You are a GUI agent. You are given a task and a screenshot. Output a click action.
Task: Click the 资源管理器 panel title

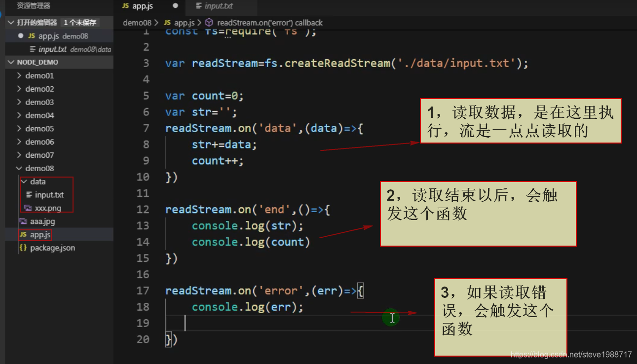pos(34,5)
